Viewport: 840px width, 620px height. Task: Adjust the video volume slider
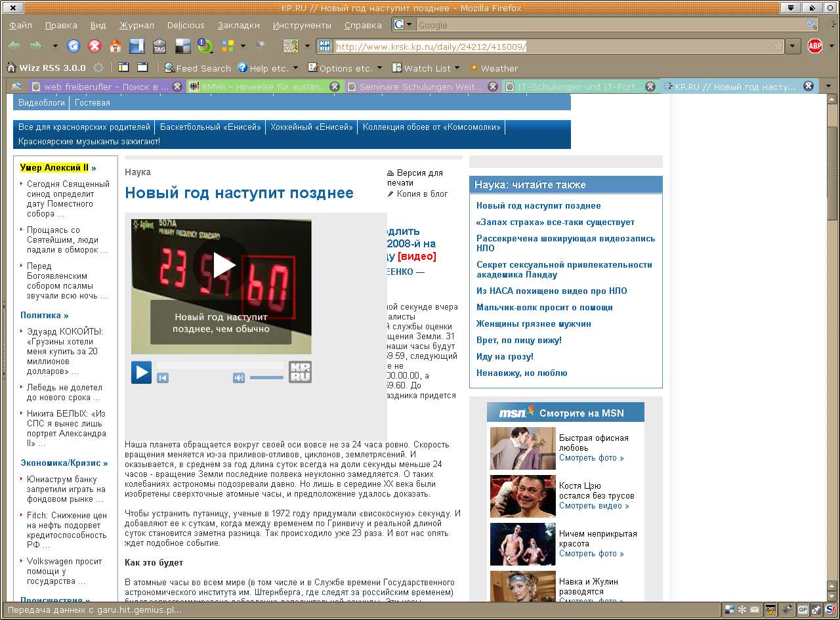[x=266, y=377]
